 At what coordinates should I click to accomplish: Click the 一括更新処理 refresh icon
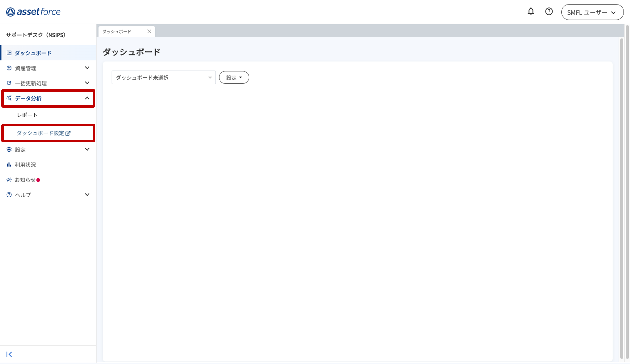coord(9,83)
